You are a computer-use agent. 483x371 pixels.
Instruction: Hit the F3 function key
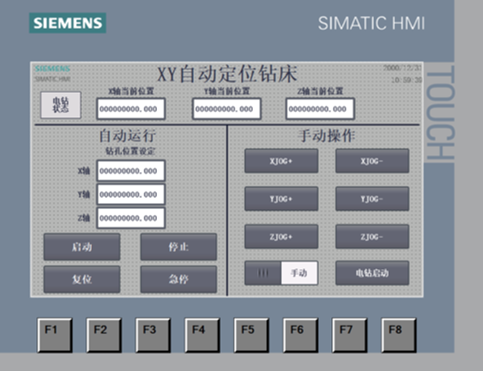click(x=153, y=335)
